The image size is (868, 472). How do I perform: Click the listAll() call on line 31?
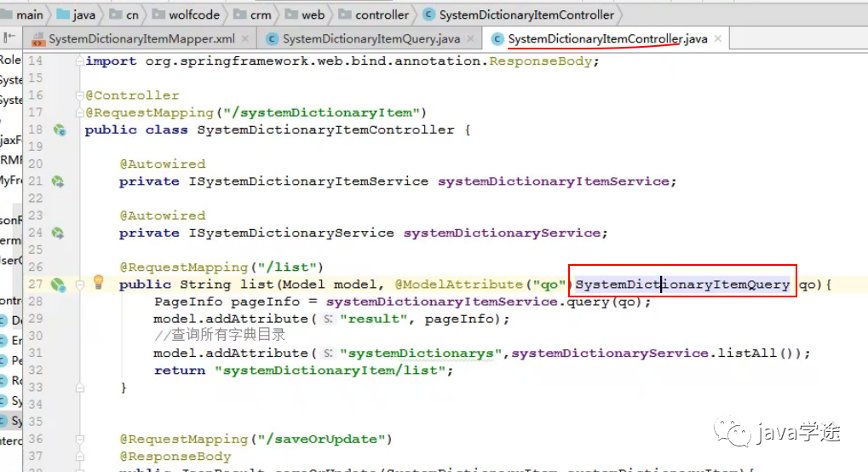(x=758, y=354)
